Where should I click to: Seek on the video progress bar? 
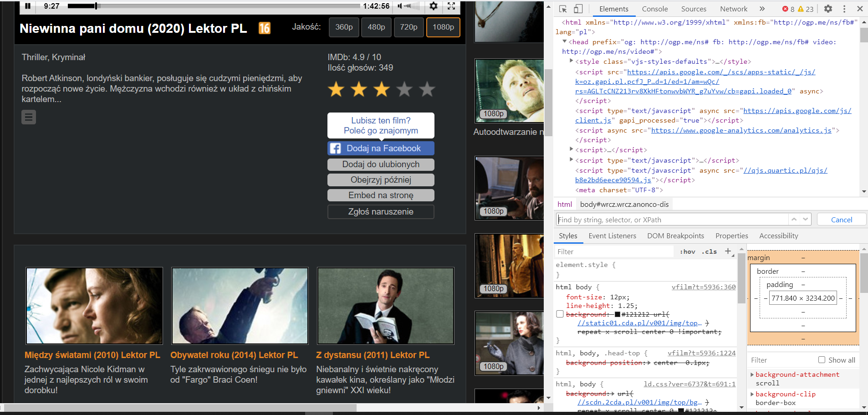[214, 6]
